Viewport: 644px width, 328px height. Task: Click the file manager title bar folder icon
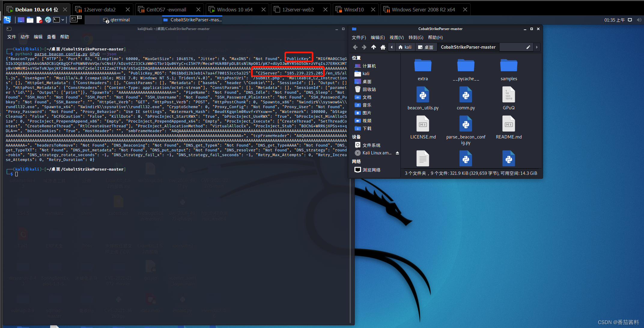point(354,29)
